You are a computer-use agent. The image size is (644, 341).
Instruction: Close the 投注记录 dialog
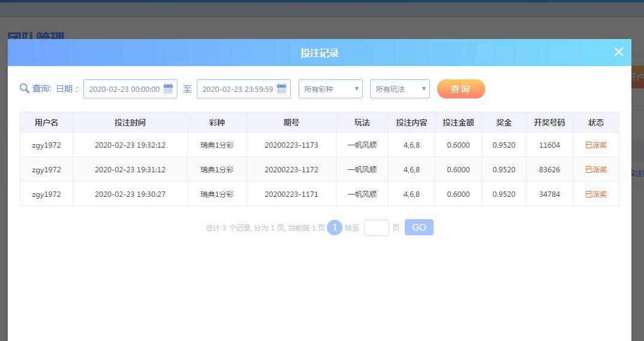pos(619,52)
